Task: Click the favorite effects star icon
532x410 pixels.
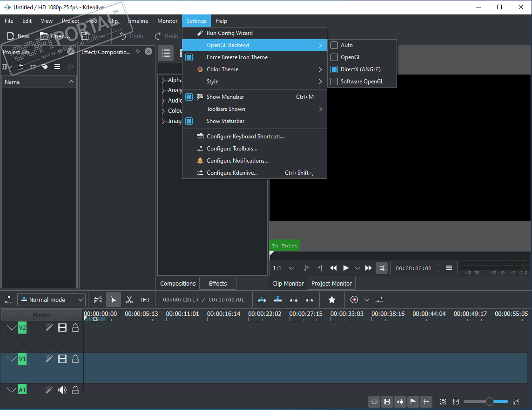Action: click(x=332, y=300)
